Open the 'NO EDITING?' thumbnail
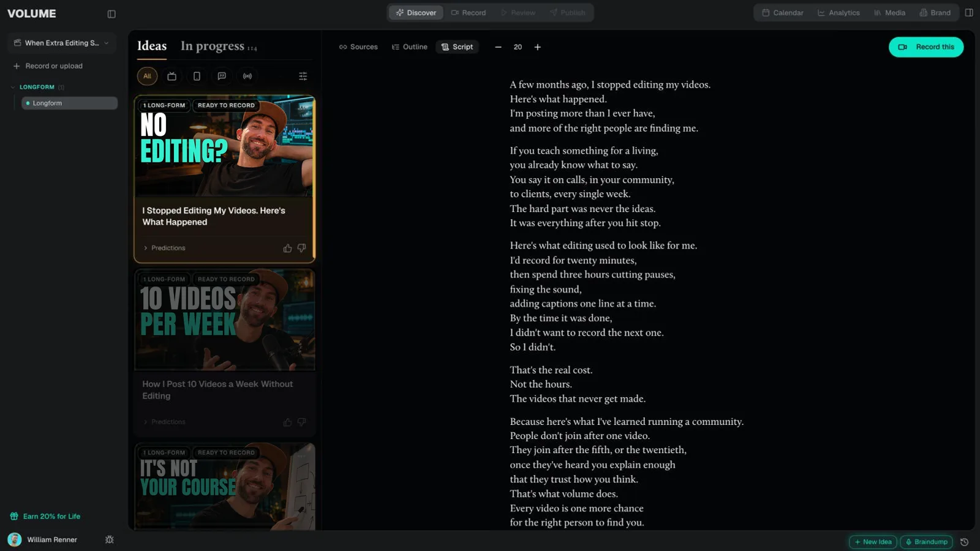 [224, 146]
